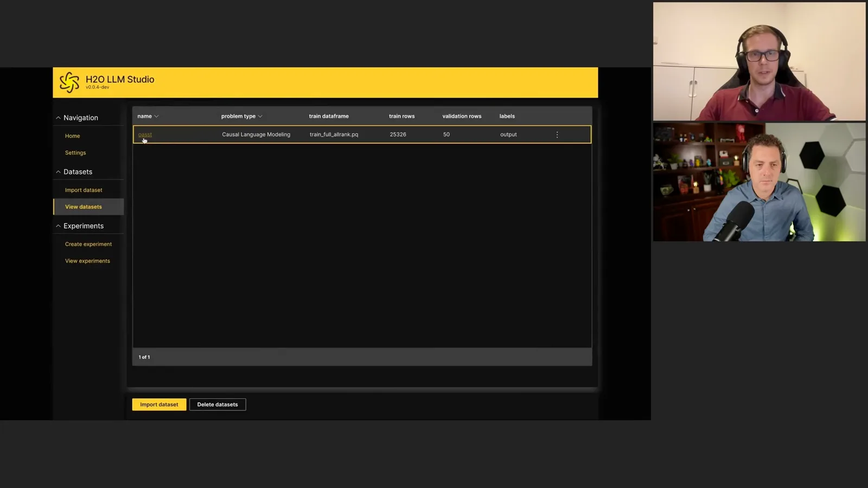
Task: Click the yellow Import dataset button
Action: [x=159, y=404]
